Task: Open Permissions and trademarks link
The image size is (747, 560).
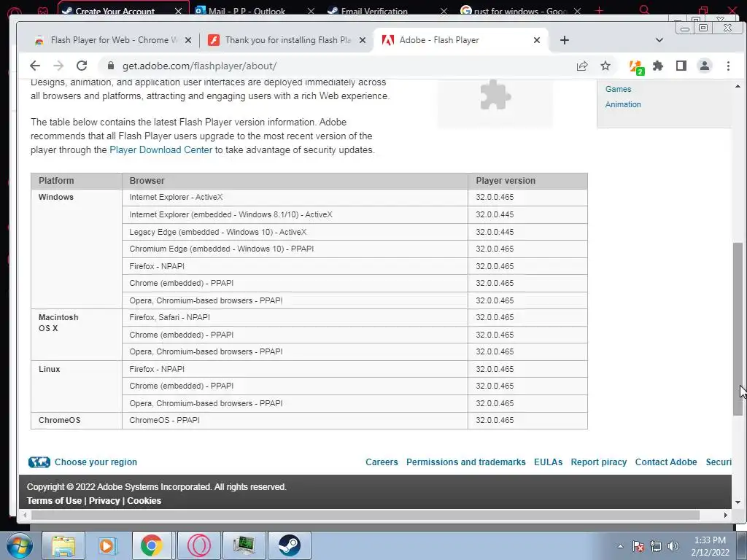Action: [x=466, y=462]
